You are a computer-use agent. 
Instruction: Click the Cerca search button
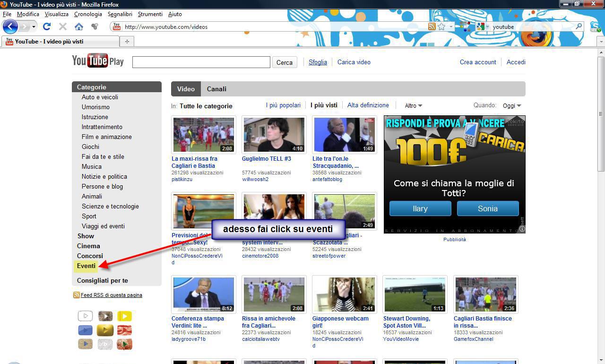tap(285, 62)
